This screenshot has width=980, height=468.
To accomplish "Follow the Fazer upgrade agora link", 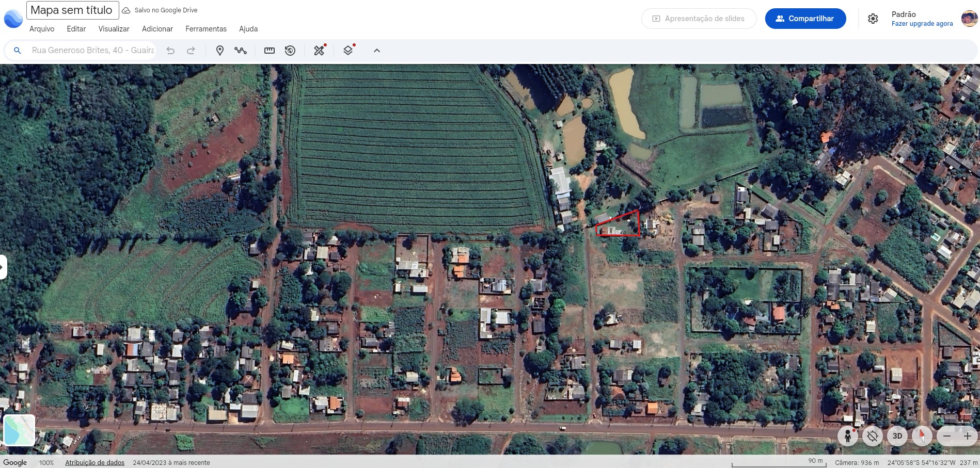I will (922, 24).
